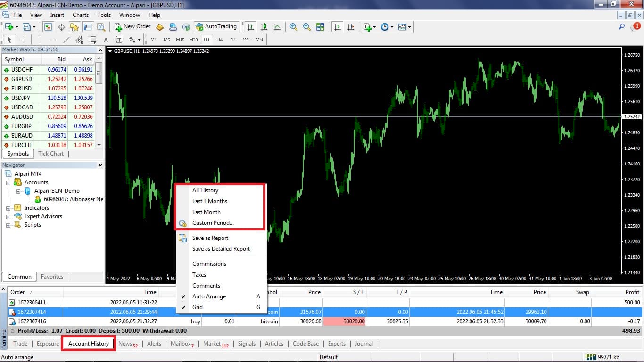
Task: Select the Bar Chart display icon
Action: pos(251,27)
